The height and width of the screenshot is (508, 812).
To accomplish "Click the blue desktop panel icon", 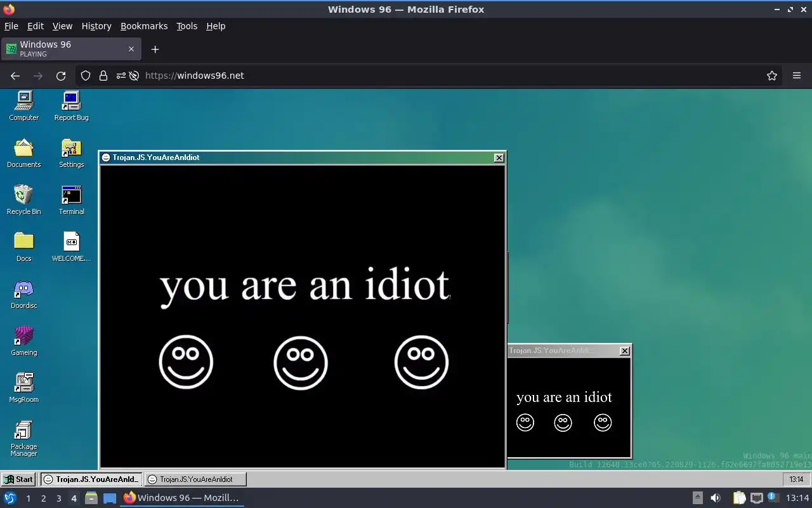I will [x=110, y=498].
